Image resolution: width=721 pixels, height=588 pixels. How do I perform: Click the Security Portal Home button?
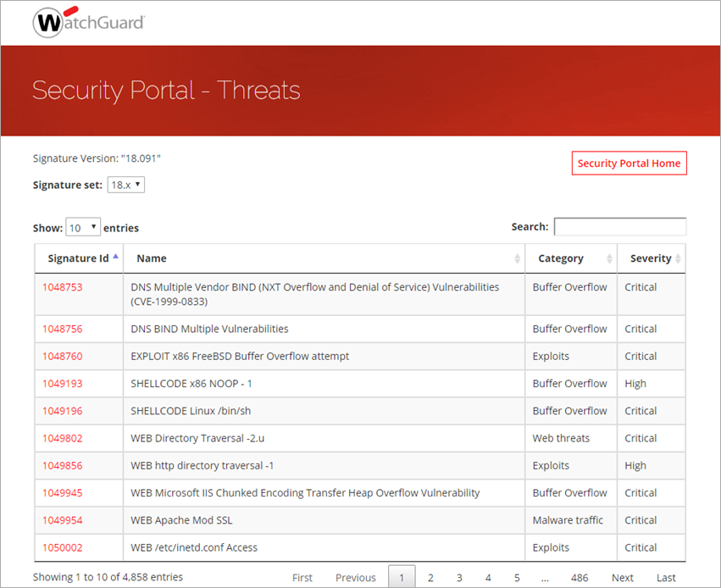(629, 163)
